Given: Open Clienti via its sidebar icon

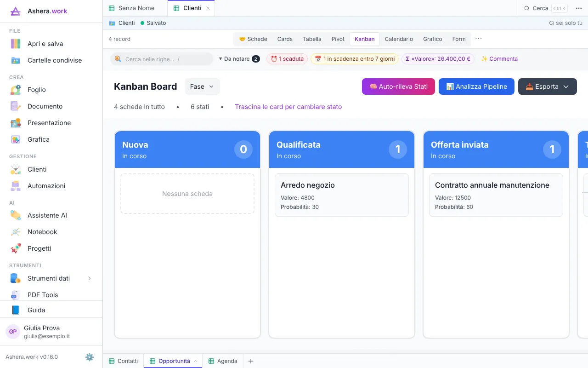Looking at the screenshot, I should (x=16, y=169).
